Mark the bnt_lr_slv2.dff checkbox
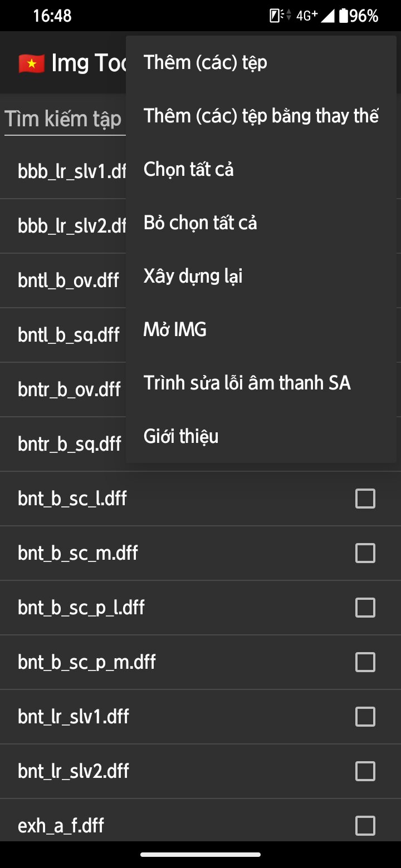Viewport: 401px width, 868px height. [365, 771]
